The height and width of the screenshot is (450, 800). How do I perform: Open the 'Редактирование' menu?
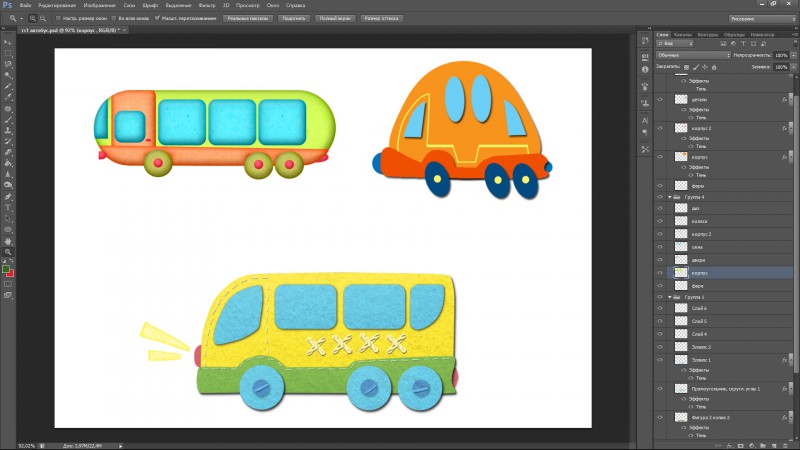coord(57,5)
